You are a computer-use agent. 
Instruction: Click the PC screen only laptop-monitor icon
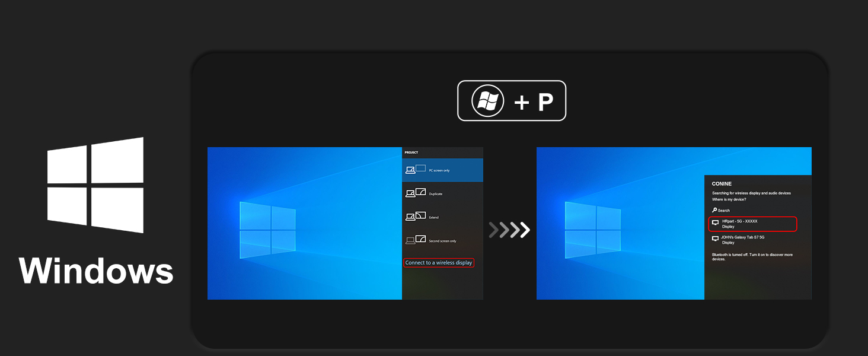(416, 170)
